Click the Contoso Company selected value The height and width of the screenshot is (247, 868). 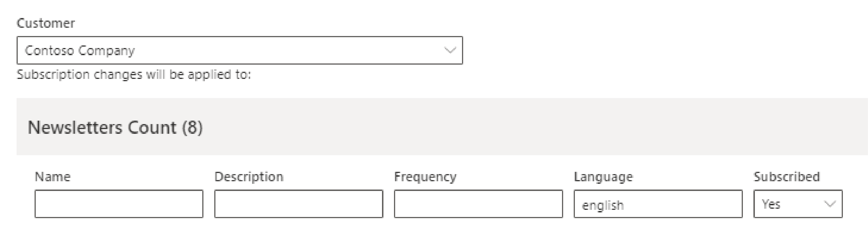80,51
